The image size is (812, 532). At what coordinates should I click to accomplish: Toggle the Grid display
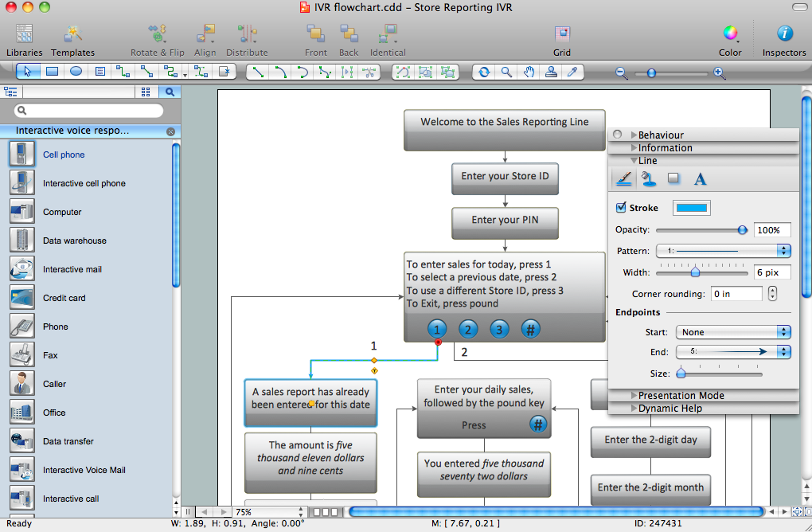[562, 41]
